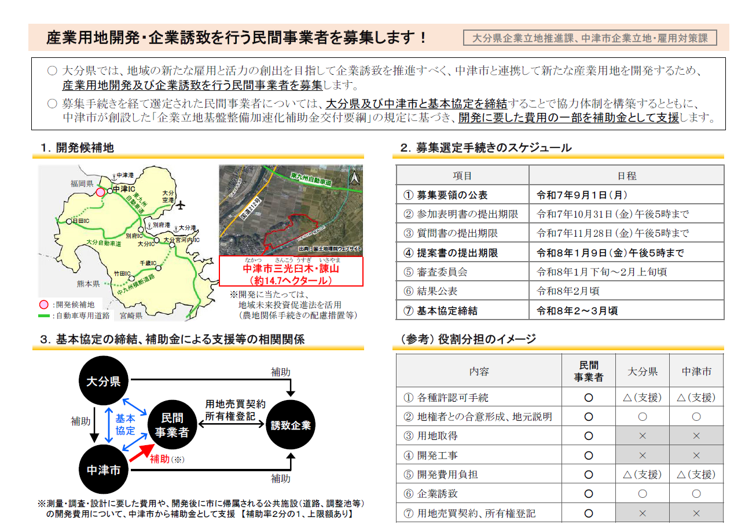756x532 pixels.
Task: Click role row ④ 開発工事
Action: point(560,454)
